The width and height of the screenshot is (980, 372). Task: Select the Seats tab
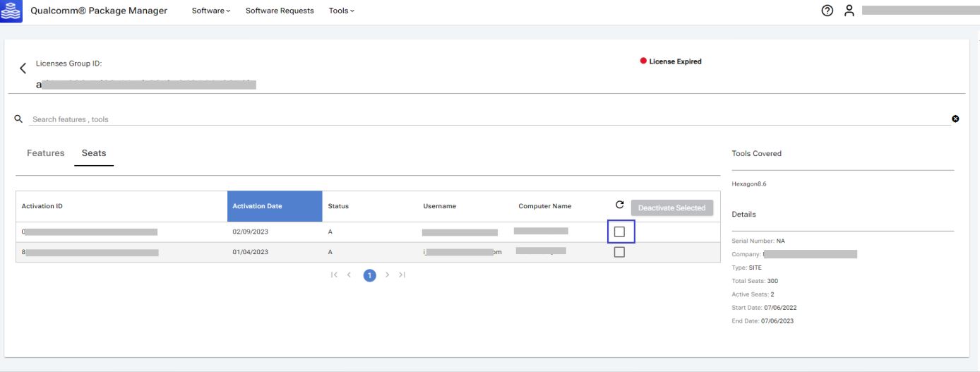[x=94, y=153]
